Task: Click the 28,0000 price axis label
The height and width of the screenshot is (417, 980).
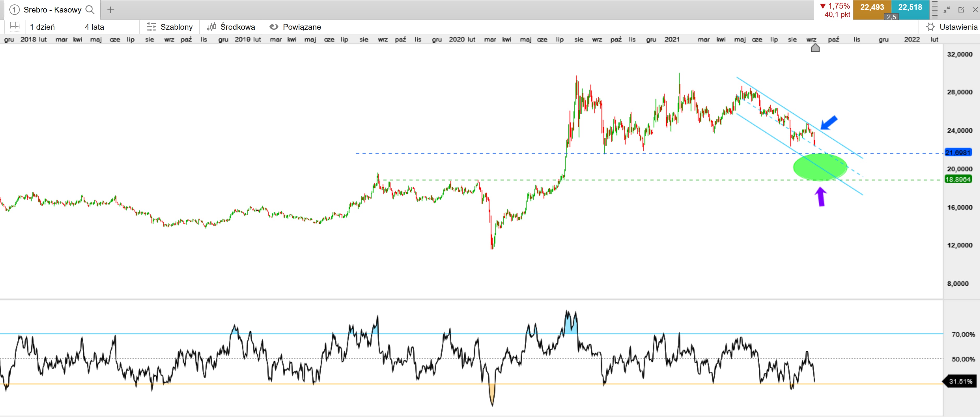Action: pos(959,92)
